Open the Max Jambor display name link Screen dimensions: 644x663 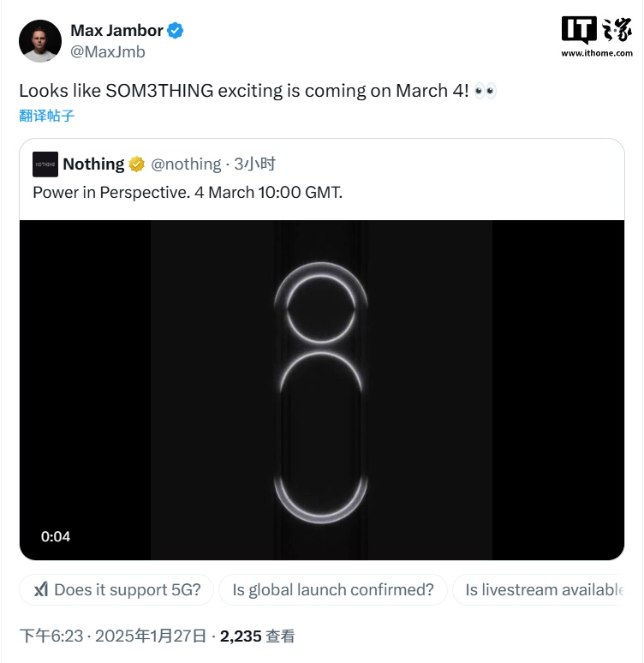coord(116,31)
